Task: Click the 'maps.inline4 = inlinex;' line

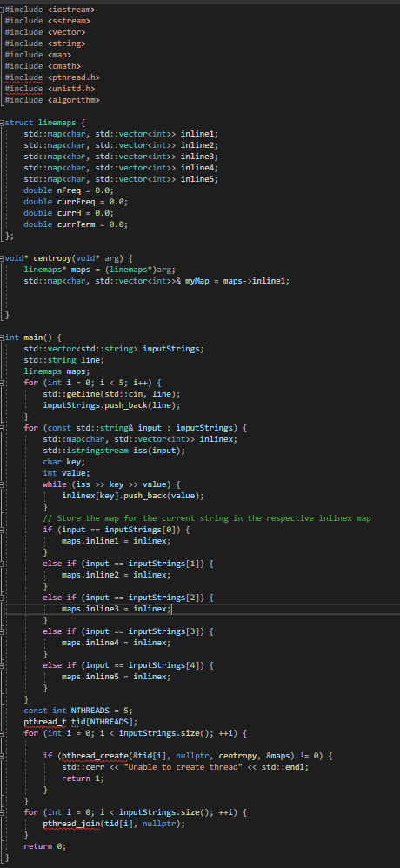Action: click(117, 643)
